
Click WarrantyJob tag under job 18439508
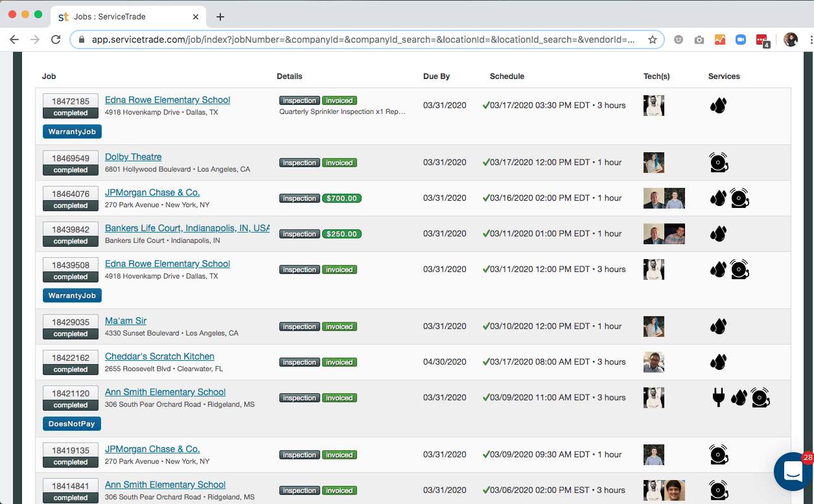coord(72,295)
